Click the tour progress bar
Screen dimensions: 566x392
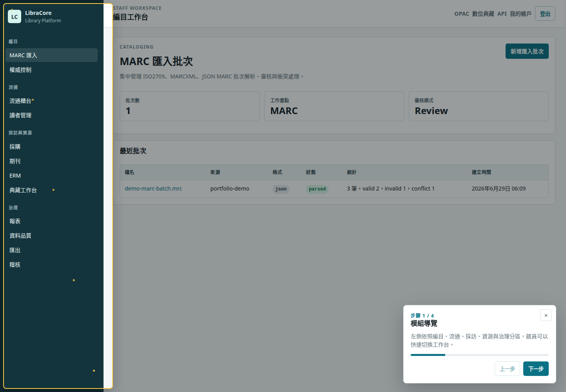click(479, 355)
